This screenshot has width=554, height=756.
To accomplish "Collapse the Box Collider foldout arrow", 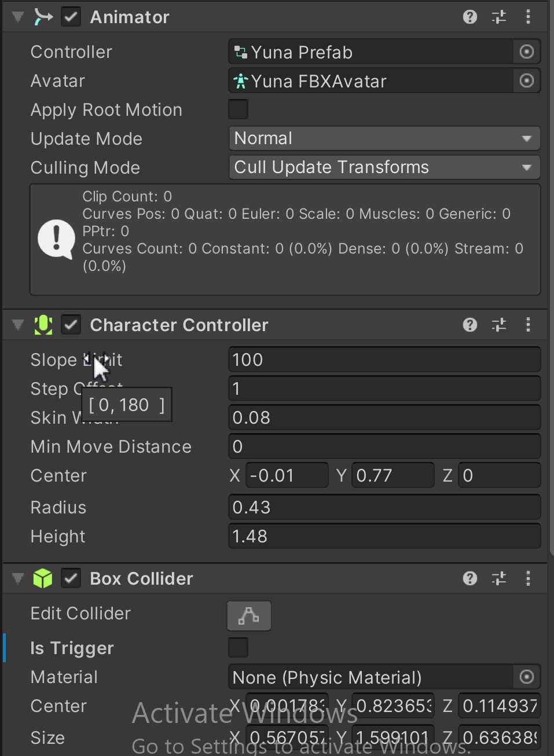I will (18, 578).
